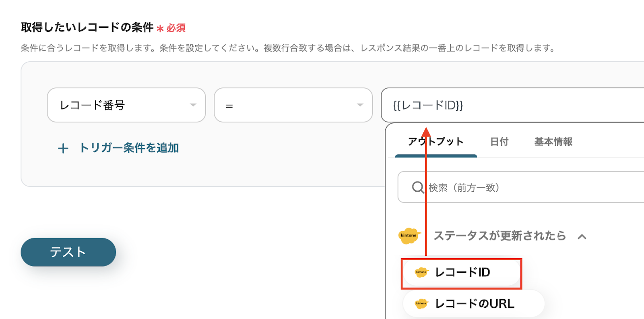
Task: Click the magnifier icon in the search box
Action: click(418, 187)
